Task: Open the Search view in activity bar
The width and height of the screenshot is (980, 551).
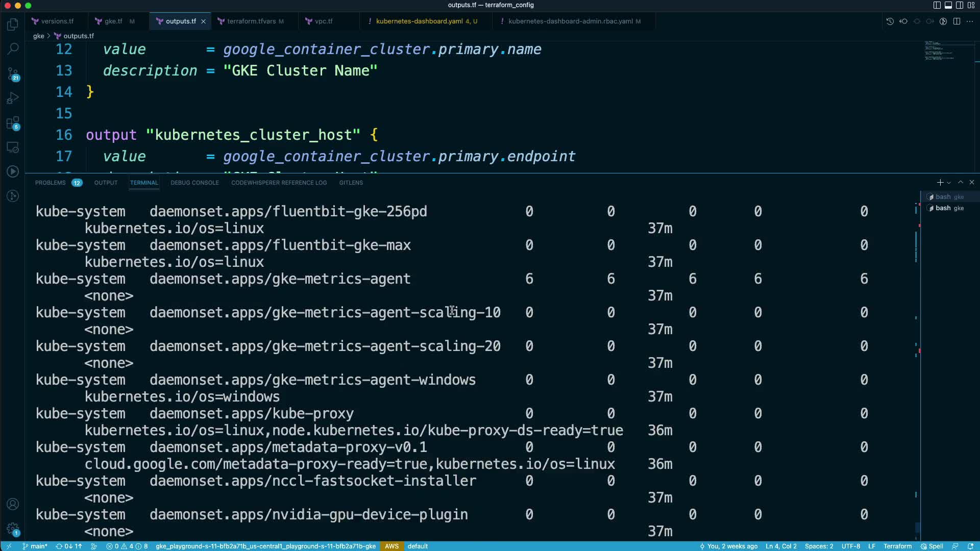Action: (x=13, y=49)
